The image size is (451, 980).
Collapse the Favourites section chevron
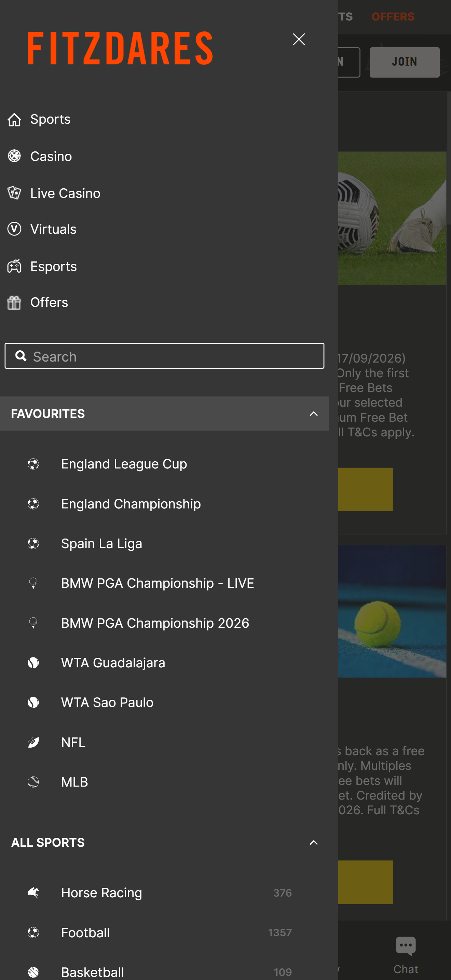coord(313,413)
